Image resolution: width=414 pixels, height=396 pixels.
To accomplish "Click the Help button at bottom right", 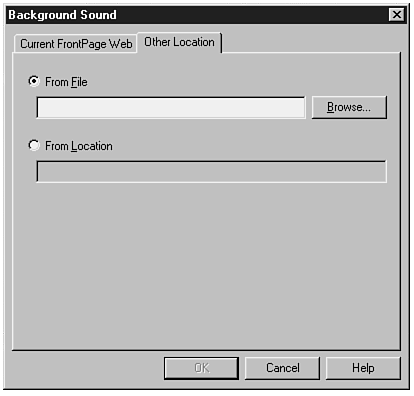I will 363,368.
